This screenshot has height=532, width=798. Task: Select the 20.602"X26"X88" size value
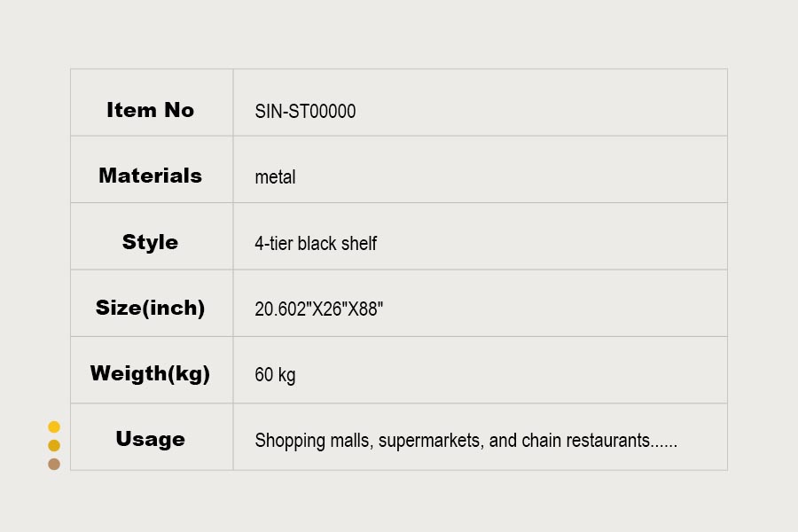coord(319,309)
